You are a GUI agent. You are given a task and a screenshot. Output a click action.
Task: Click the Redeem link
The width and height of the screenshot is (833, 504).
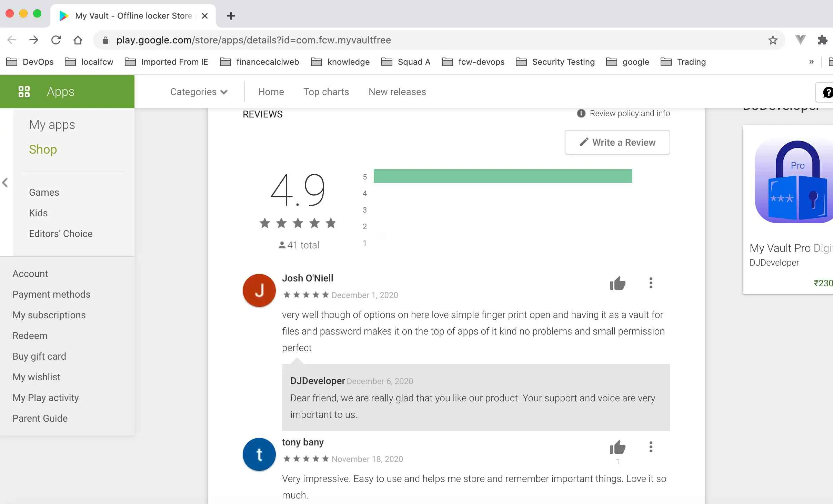tap(30, 336)
